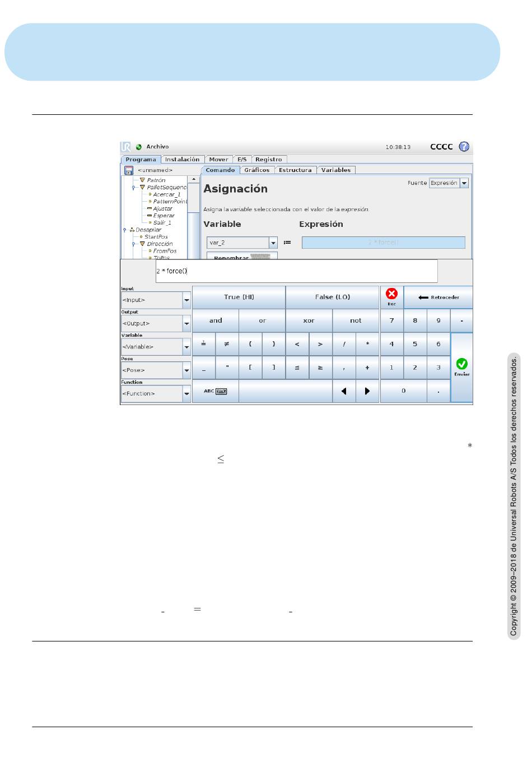Screen dimensions: 532x772
Task: Click the Retroceder backspace arrow button
Action: pos(438,297)
